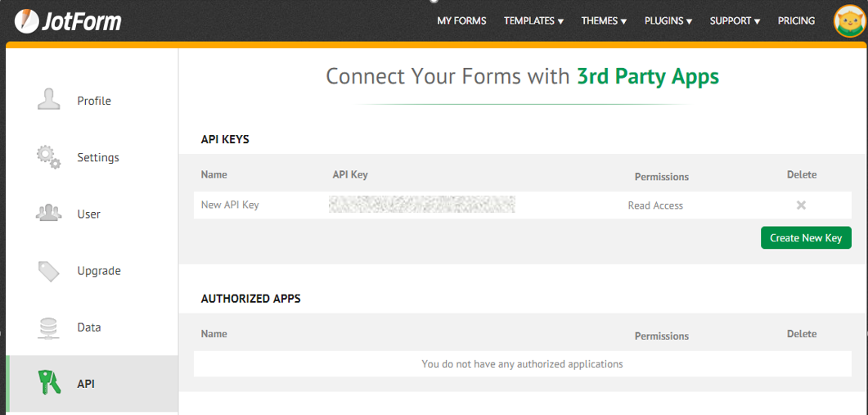Go to the PRICING page
The width and height of the screenshot is (868, 415).
tap(796, 21)
